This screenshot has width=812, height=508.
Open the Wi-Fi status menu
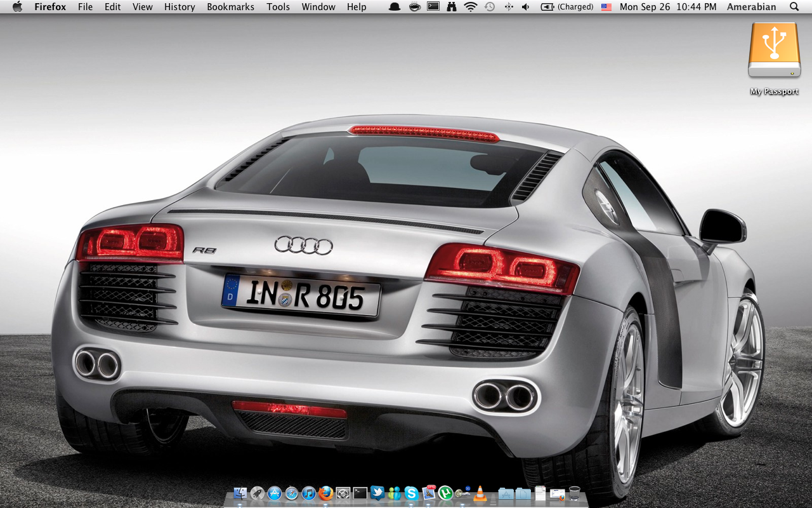coord(471,7)
